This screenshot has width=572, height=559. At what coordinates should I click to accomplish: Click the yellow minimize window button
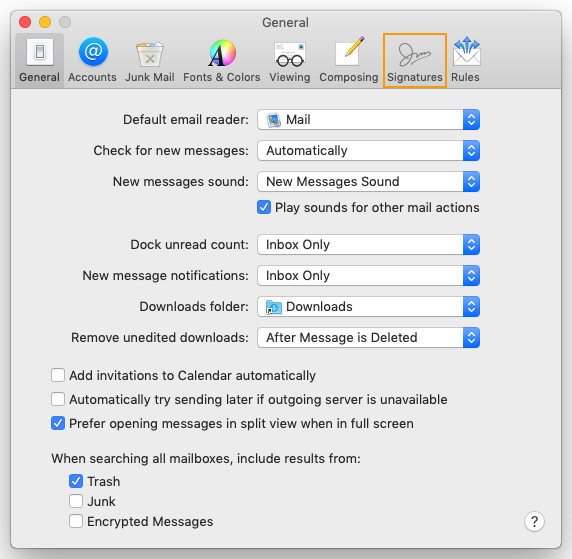pyautogui.click(x=45, y=22)
